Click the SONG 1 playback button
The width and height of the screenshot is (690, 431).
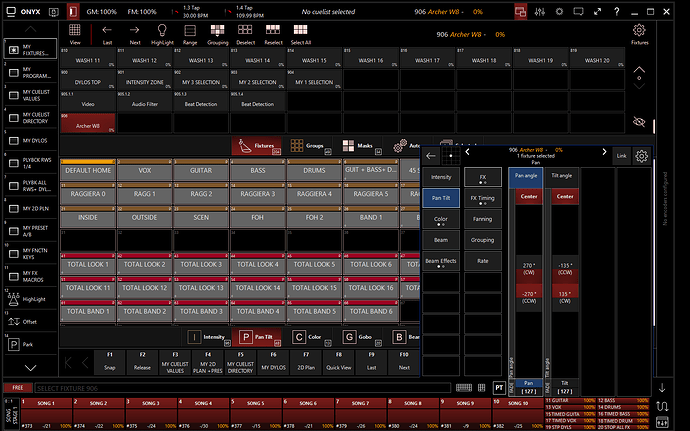click(x=47, y=413)
